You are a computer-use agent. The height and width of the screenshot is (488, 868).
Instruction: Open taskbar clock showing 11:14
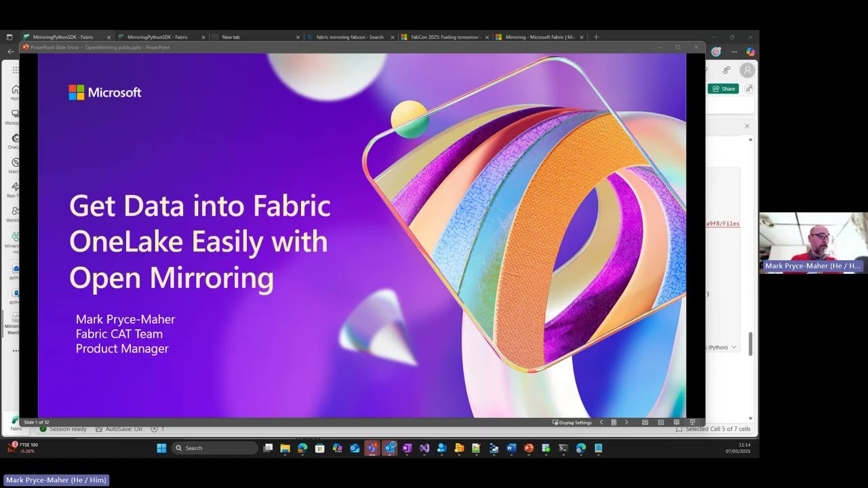(738, 447)
